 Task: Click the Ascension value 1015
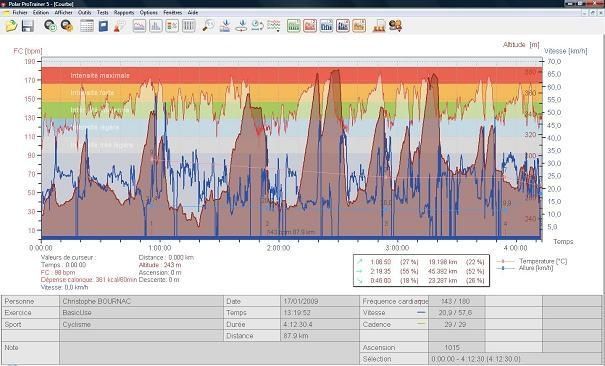(457, 347)
